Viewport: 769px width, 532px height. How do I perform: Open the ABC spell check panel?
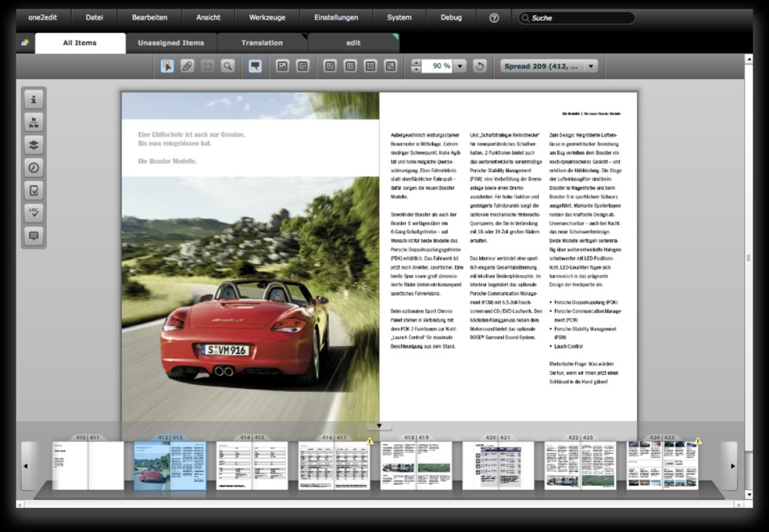pyautogui.click(x=34, y=213)
